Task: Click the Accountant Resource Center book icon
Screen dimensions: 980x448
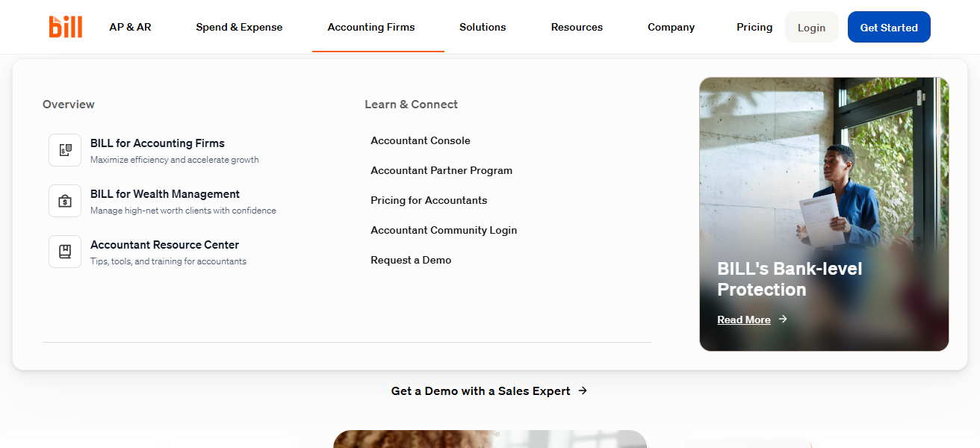Action: 65,252
